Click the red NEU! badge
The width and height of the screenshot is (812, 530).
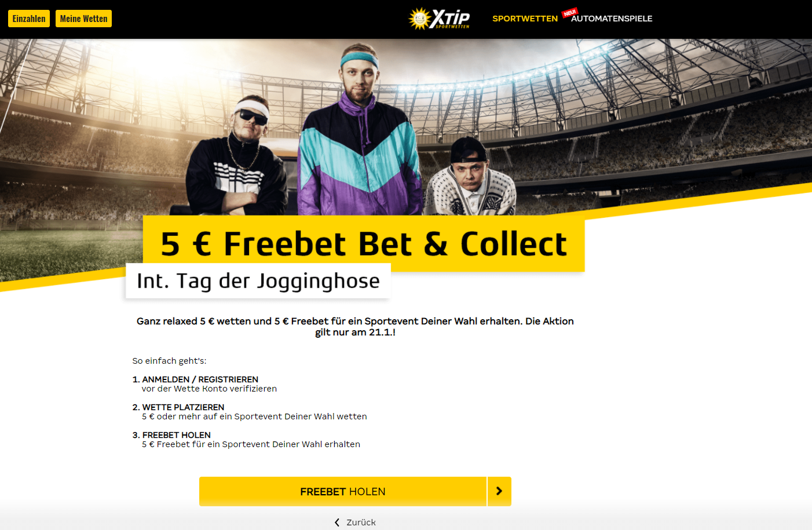pos(570,13)
